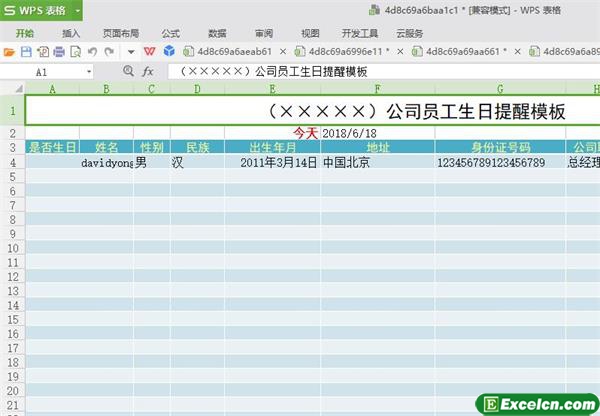600x416 pixels.
Task: Click the 民族 header cell
Action: [x=197, y=147]
